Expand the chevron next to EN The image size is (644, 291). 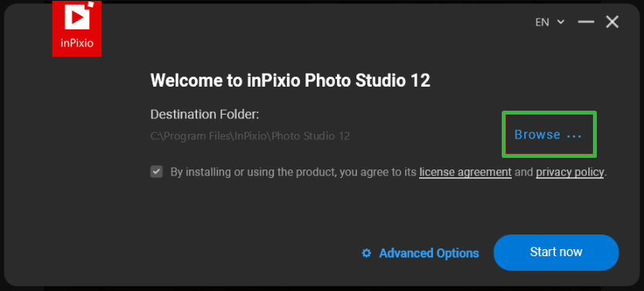[561, 22]
